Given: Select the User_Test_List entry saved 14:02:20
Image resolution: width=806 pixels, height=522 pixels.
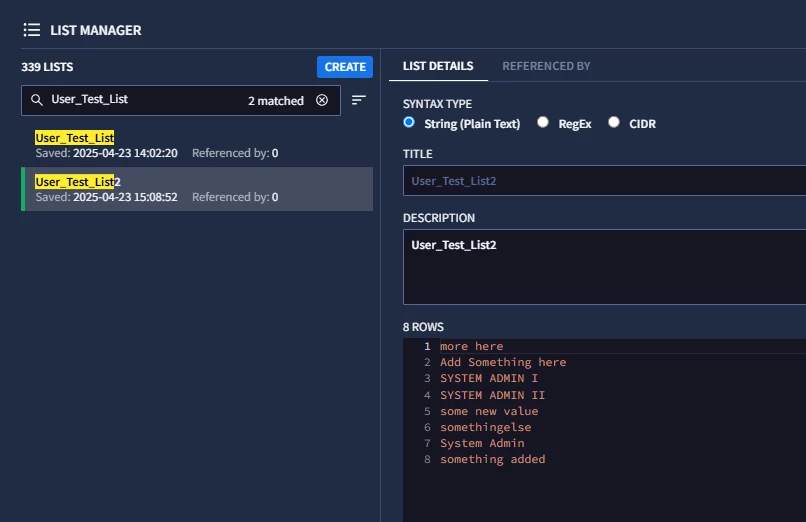Looking at the screenshot, I should (197, 145).
